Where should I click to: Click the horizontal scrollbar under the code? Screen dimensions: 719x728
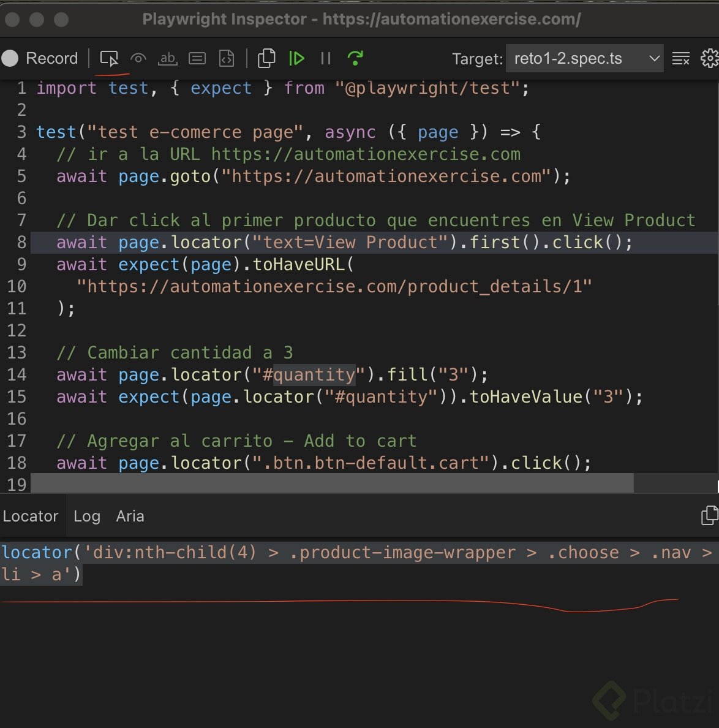pos(332,483)
